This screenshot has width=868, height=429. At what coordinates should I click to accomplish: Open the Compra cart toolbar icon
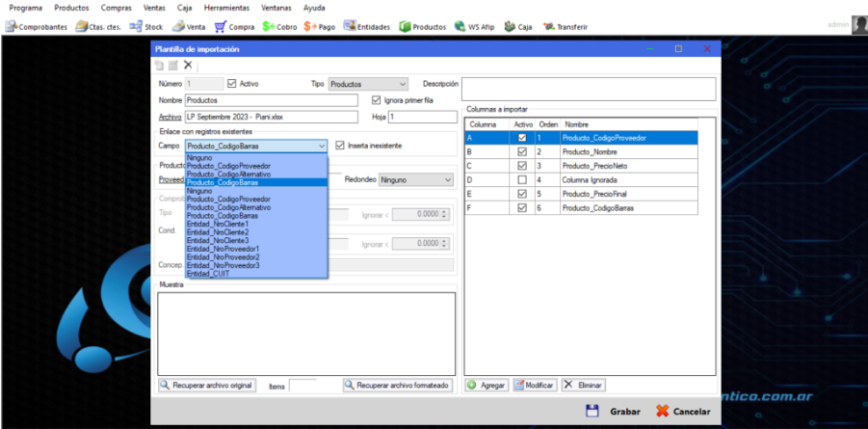[x=235, y=27]
